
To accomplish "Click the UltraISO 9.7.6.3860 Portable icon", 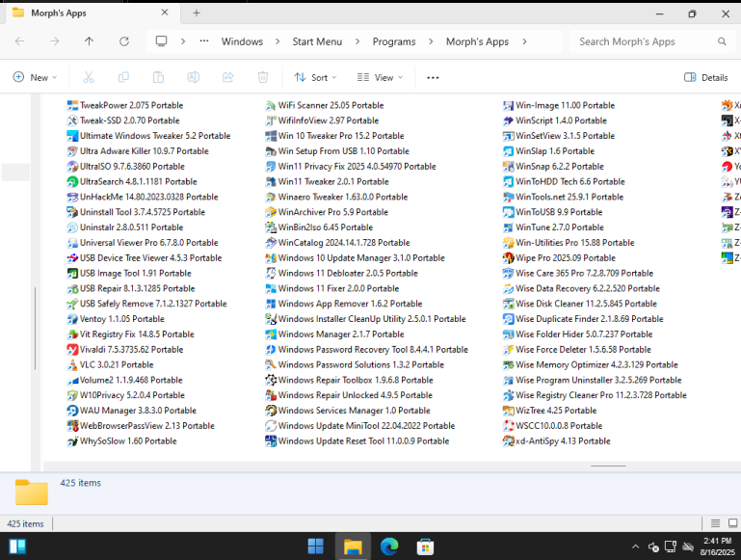I will [x=72, y=167].
